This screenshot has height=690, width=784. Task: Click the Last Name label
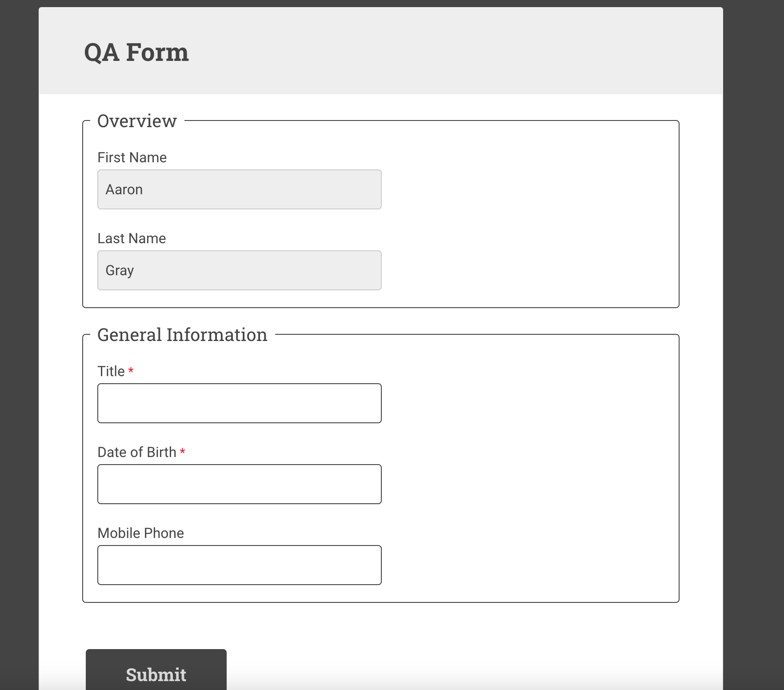click(131, 238)
